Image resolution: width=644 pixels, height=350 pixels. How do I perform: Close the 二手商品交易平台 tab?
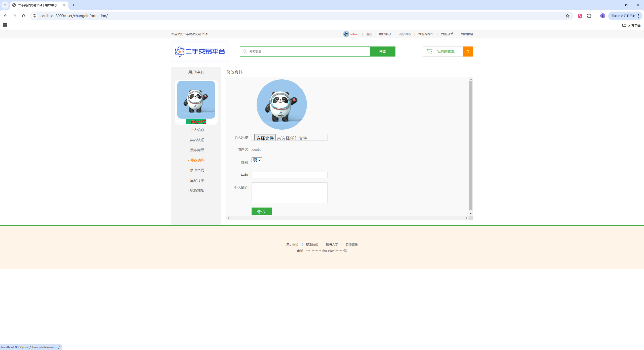(x=64, y=5)
